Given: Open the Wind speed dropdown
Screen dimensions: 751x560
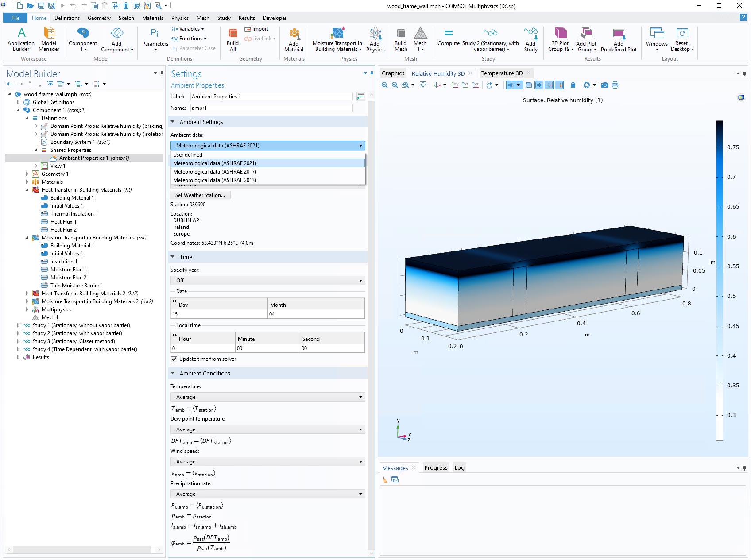Looking at the screenshot, I should point(267,462).
